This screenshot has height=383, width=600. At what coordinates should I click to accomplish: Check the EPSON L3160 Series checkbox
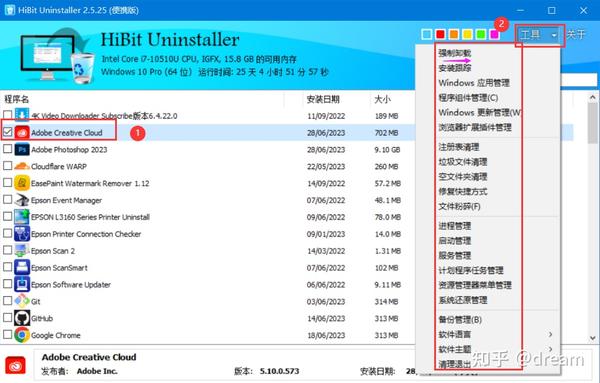click(x=7, y=216)
